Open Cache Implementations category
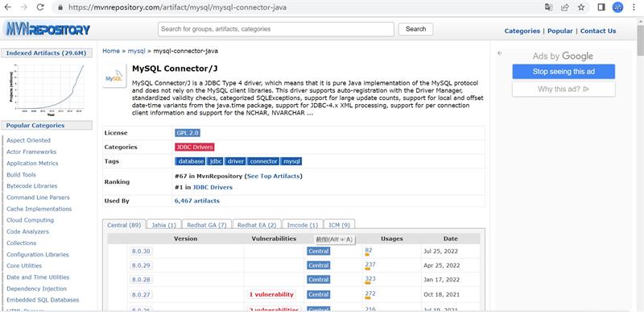The image size is (644, 312). pos(39,209)
